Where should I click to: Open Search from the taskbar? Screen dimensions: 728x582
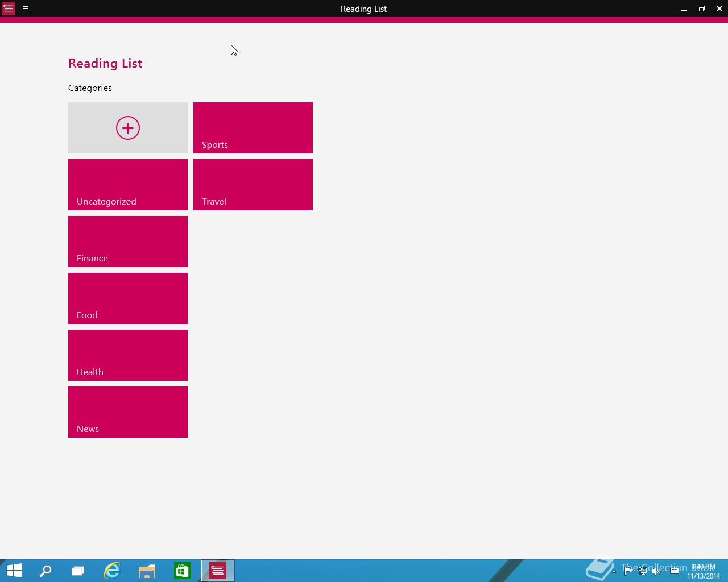(x=45, y=571)
